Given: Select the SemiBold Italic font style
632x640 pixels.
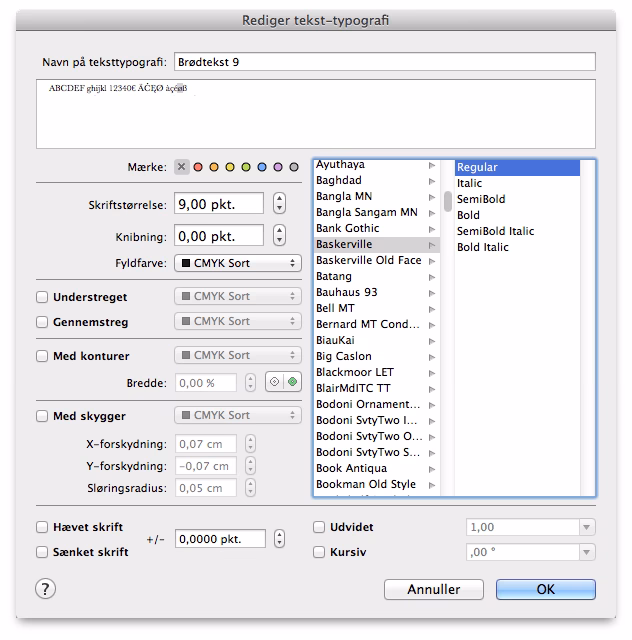Looking at the screenshot, I should pos(495,231).
